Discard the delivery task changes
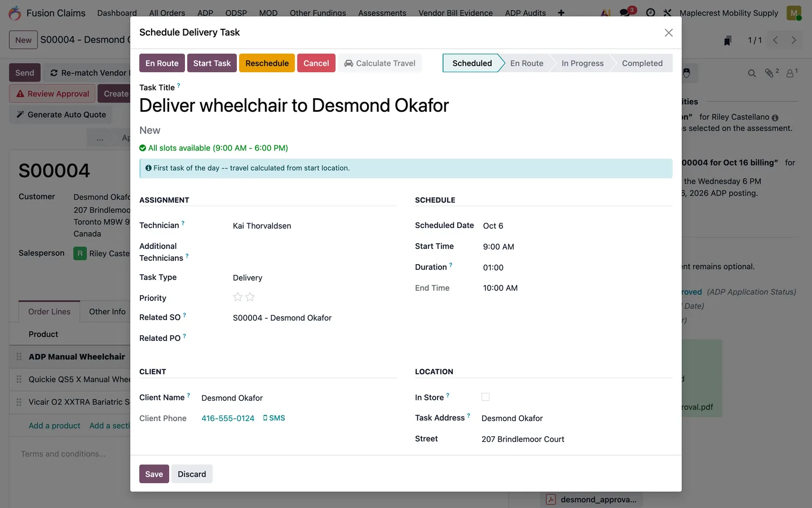The image size is (812, 508). point(192,474)
